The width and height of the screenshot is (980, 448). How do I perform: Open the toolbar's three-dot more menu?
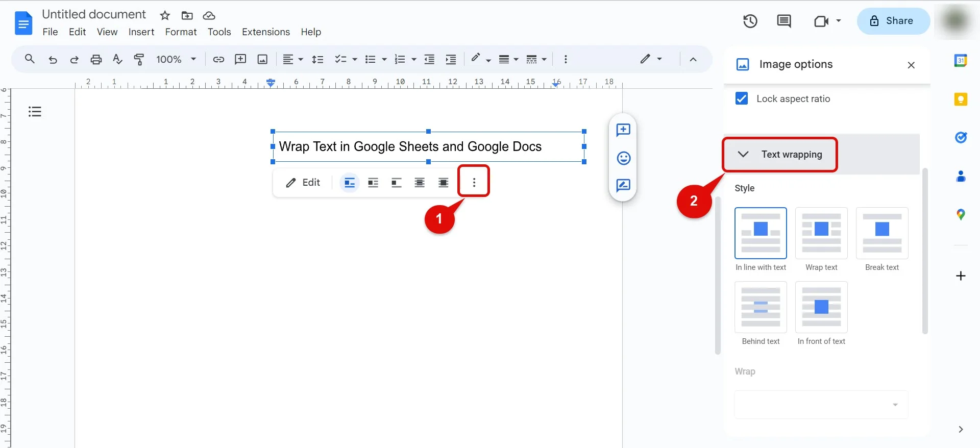[x=566, y=59]
